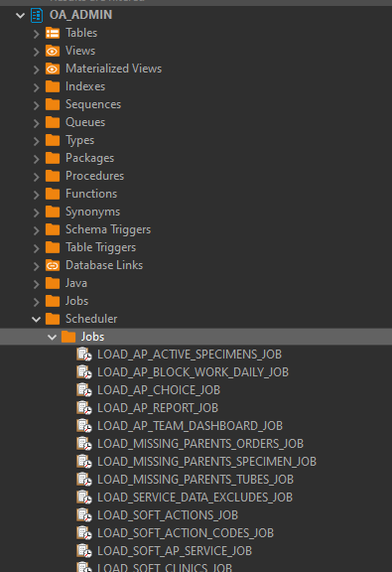Click the Tables folder icon
Image resolution: width=392 pixels, height=572 pixels.
(53, 33)
